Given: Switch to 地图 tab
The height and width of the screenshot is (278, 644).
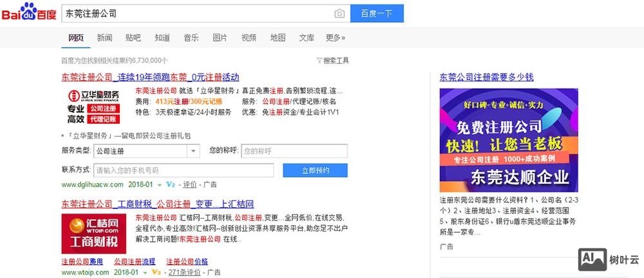Looking at the screenshot, I should click(278, 38).
